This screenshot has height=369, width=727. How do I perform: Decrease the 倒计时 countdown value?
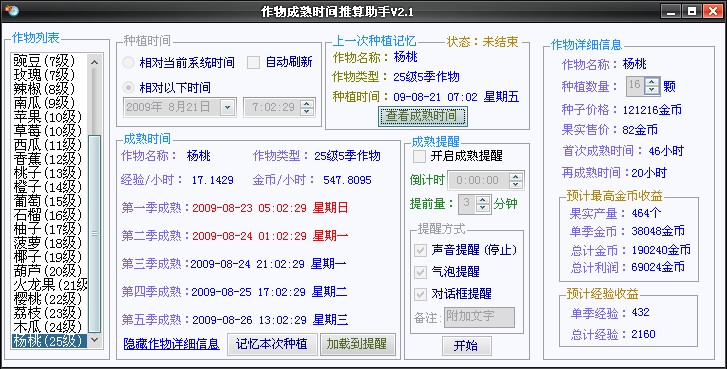[x=516, y=184]
